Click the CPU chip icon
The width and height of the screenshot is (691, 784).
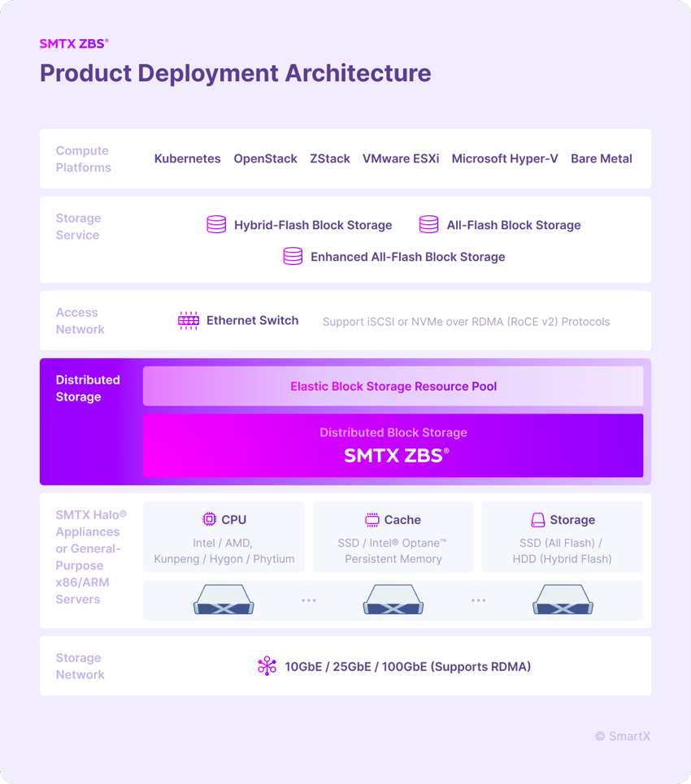[x=209, y=519]
